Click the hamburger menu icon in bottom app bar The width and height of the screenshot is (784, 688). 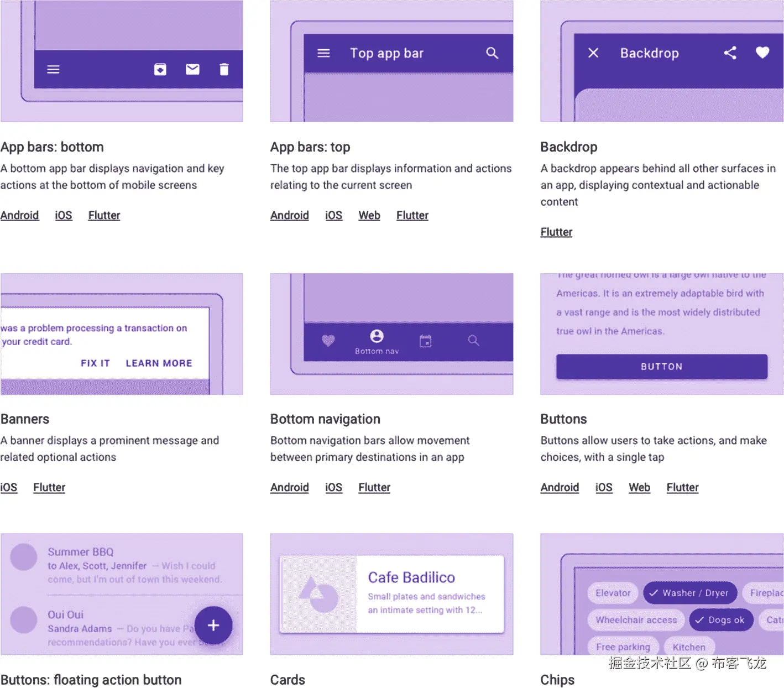[x=53, y=70]
